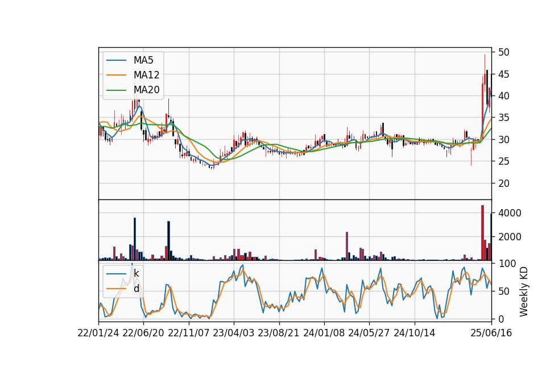This screenshot has width=546, height=392.
Task: Select the 24/05/27 date tick label
Action: (x=369, y=333)
